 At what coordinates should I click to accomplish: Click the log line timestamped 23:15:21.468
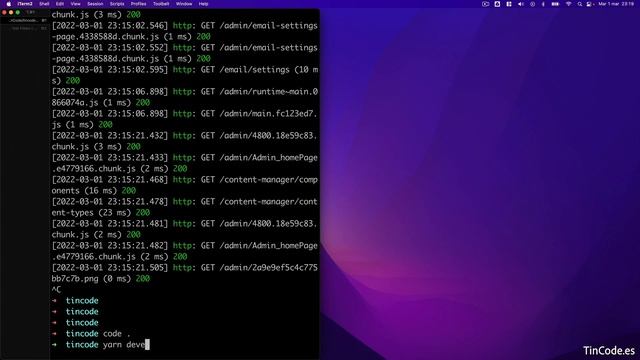[x=184, y=180]
